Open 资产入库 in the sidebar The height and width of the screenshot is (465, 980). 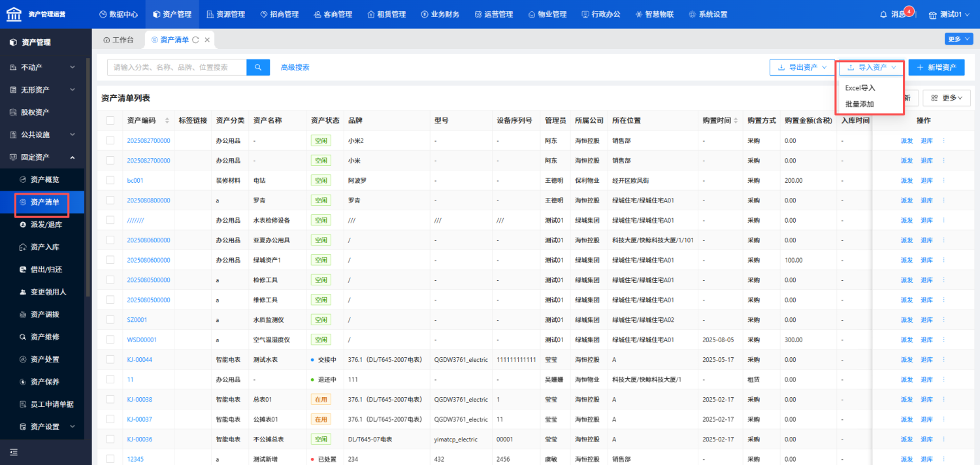42,247
